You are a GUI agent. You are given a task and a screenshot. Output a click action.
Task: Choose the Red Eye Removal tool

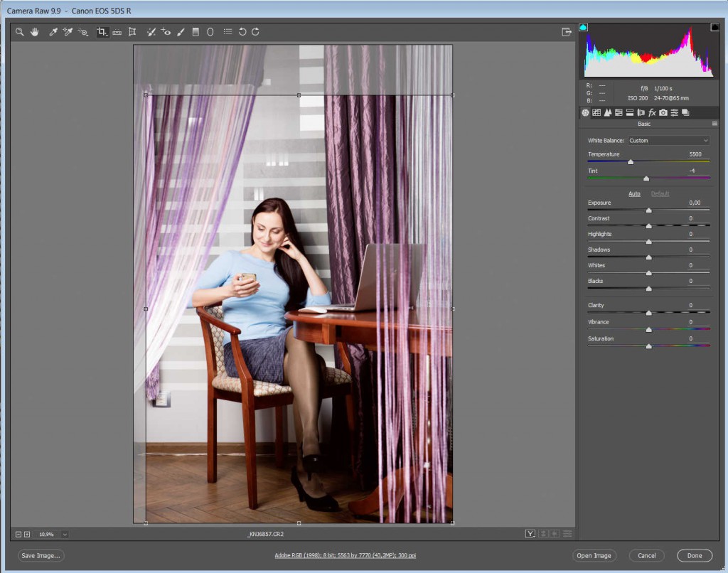tap(165, 32)
